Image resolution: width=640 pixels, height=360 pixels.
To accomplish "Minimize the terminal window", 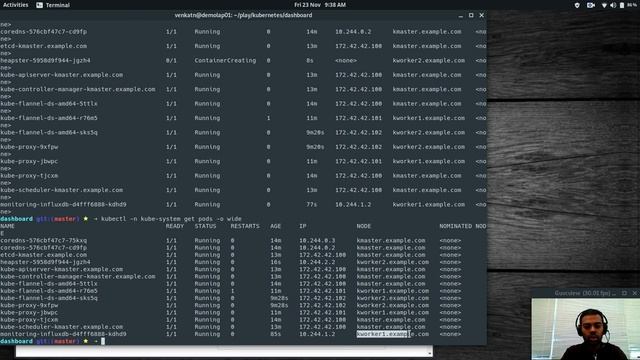I will click(x=460, y=16).
